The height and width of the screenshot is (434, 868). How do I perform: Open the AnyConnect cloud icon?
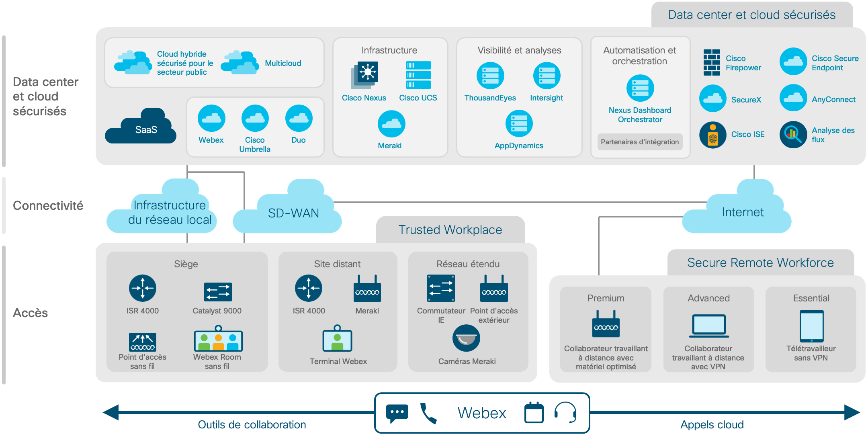(x=793, y=98)
